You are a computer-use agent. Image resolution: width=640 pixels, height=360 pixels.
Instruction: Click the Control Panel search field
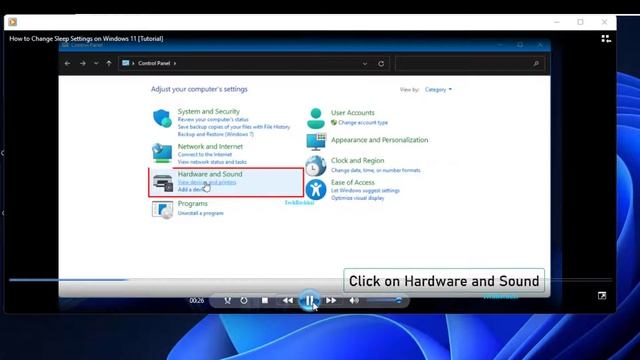tap(469, 64)
